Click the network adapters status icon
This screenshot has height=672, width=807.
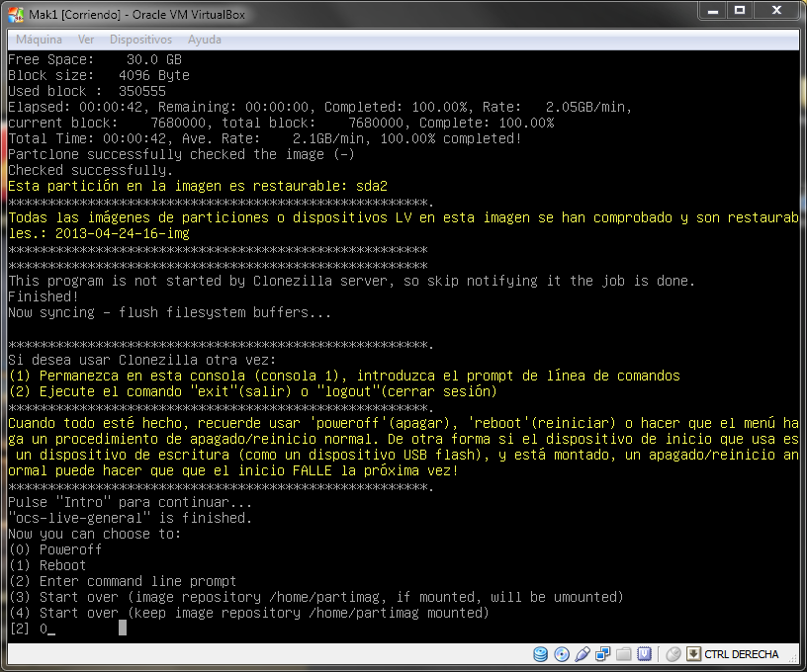602,654
